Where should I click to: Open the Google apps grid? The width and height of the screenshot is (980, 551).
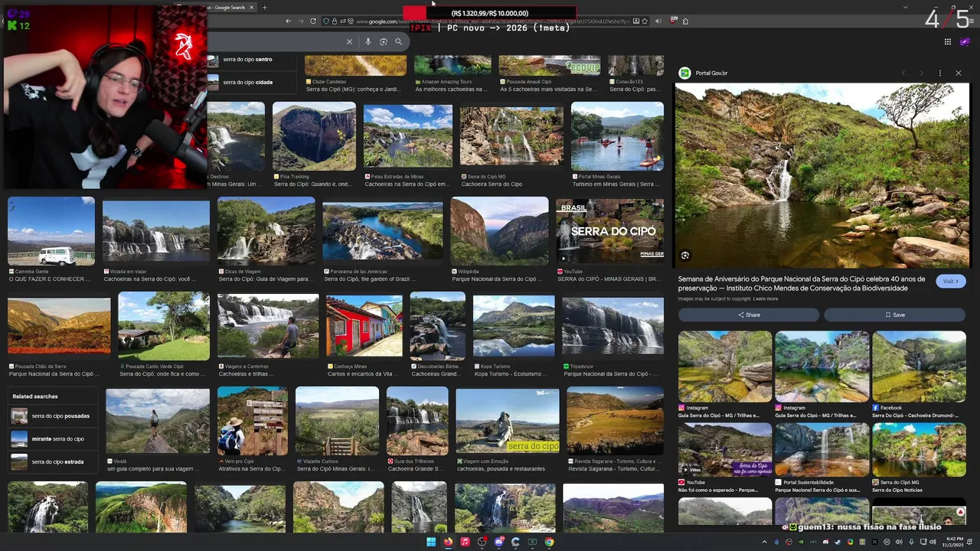[x=948, y=42]
